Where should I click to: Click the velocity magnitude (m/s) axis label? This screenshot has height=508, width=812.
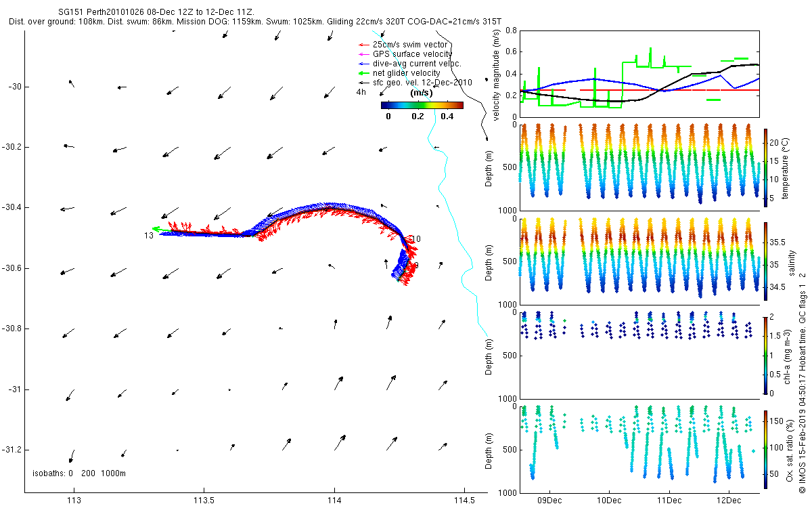[497, 73]
